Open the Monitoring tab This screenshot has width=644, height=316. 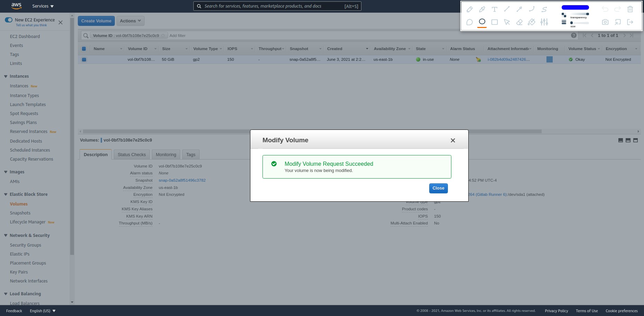(166, 154)
